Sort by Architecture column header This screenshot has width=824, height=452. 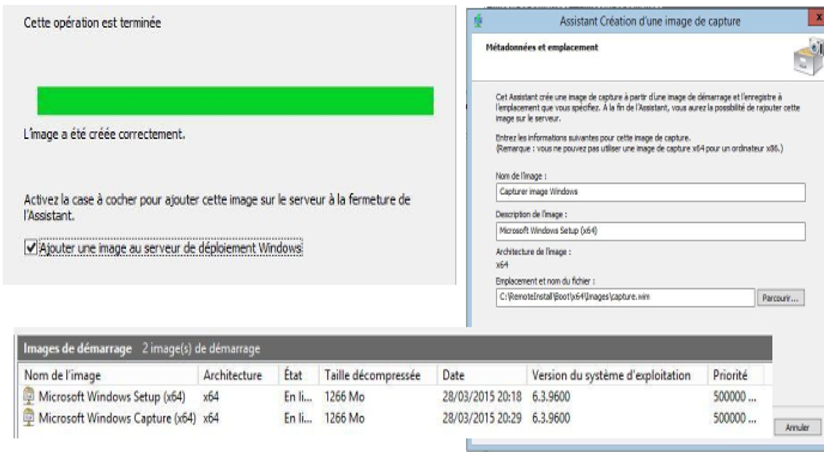pos(238,375)
